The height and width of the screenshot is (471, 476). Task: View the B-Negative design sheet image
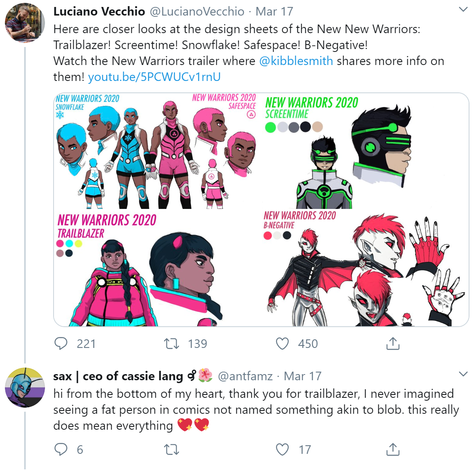[x=366, y=268]
